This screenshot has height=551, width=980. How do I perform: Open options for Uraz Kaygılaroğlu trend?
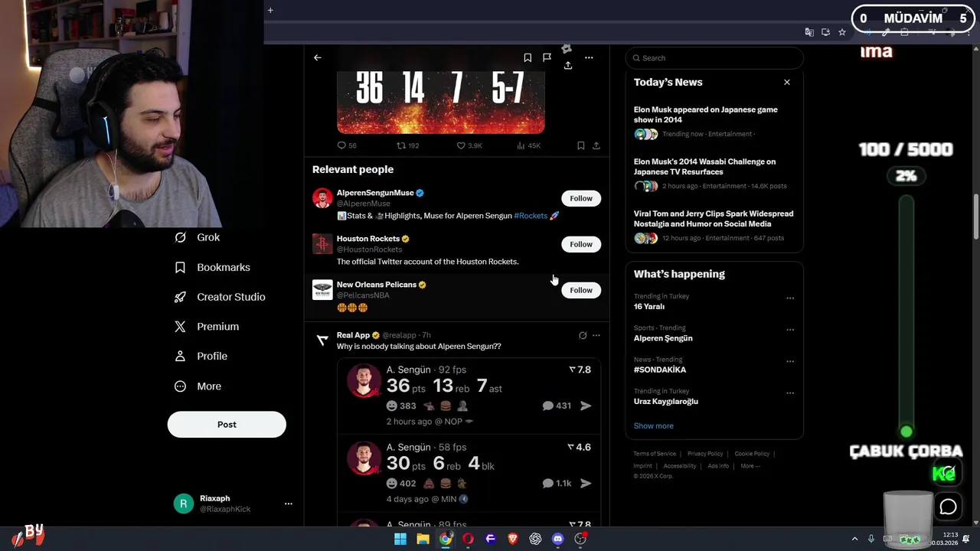(x=790, y=393)
